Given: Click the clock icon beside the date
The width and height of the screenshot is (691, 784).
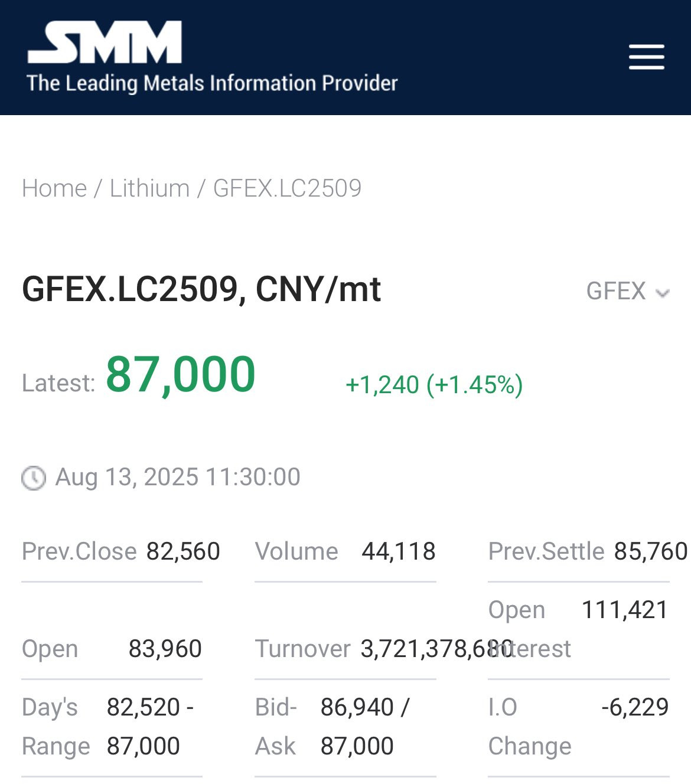Looking at the screenshot, I should (x=34, y=478).
